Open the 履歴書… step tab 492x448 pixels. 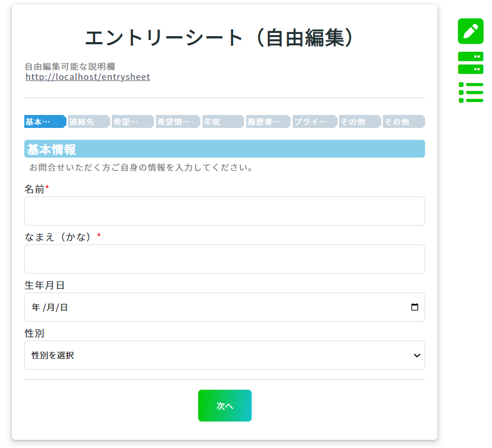tap(268, 121)
